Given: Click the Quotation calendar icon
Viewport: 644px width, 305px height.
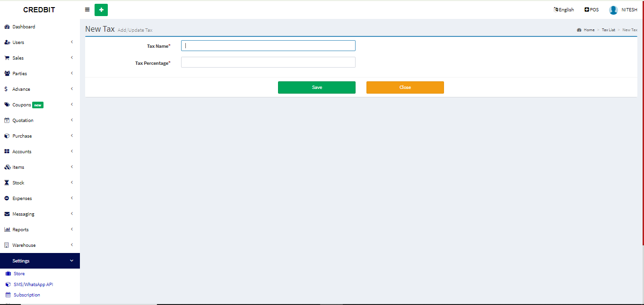Looking at the screenshot, I should 7,121.
